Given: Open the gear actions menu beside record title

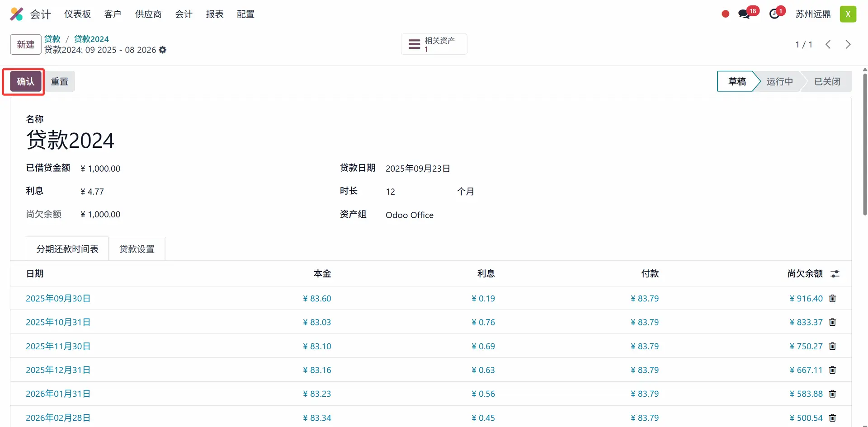Looking at the screenshot, I should (163, 50).
